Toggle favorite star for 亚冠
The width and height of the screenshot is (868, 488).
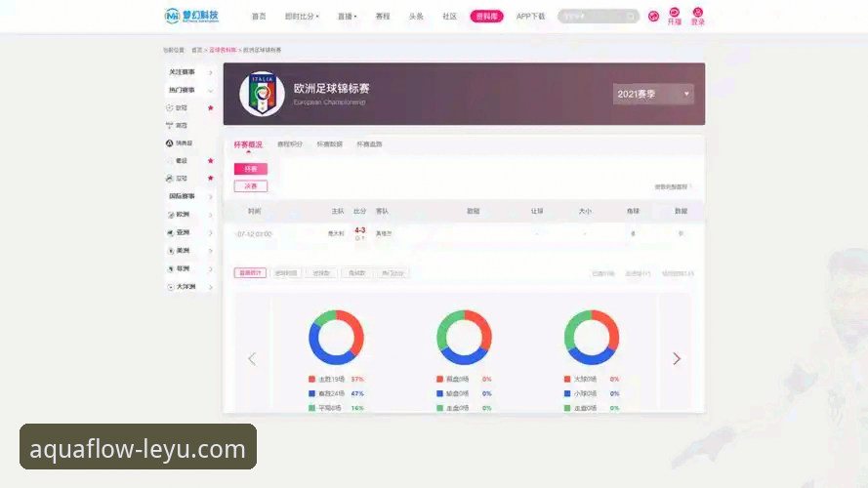click(210, 179)
